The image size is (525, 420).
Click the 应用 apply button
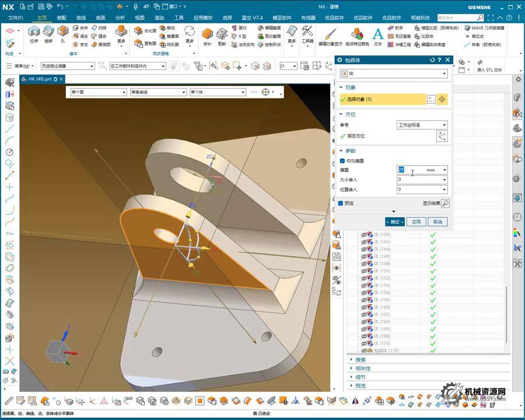[416, 222]
